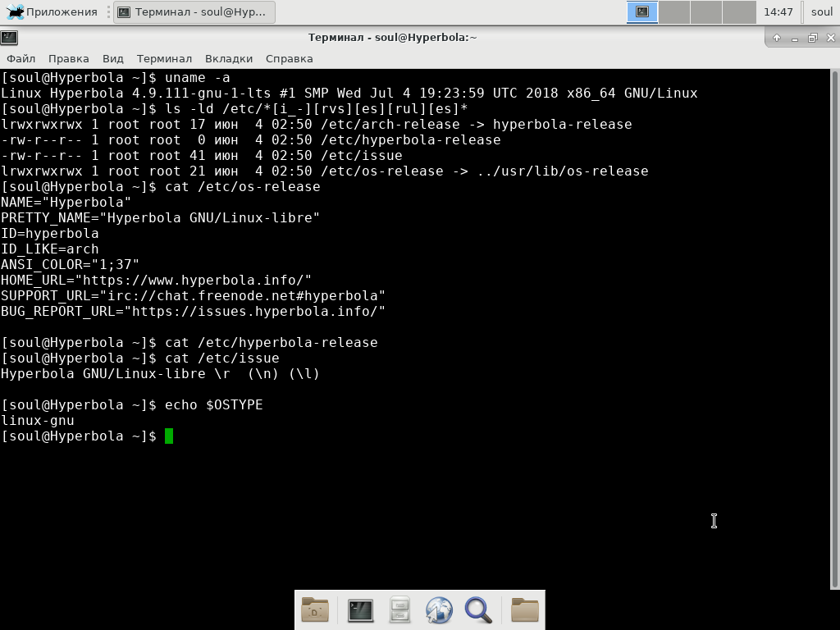Open the Терминал menu
Screen dimensions: 840x630
click(164, 58)
